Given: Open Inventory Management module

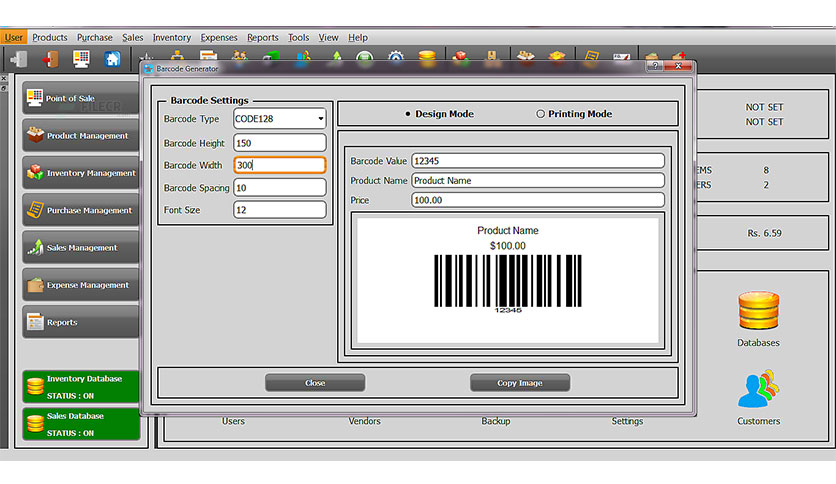Looking at the screenshot, I should tap(81, 173).
